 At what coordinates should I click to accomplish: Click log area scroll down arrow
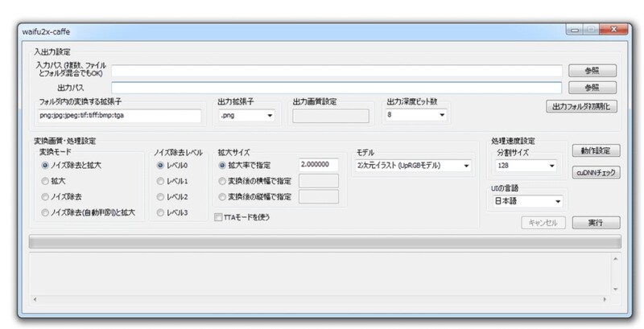[x=616, y=290]
